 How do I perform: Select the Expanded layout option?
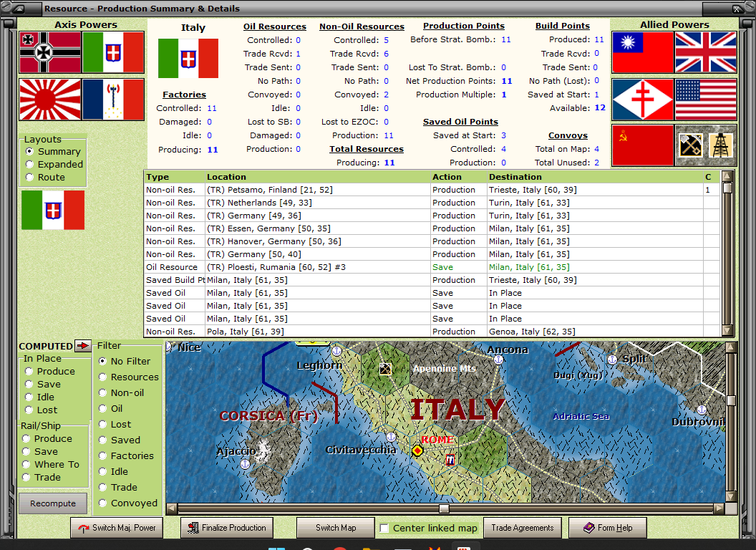pyautogui.click(x=29, y=165)
